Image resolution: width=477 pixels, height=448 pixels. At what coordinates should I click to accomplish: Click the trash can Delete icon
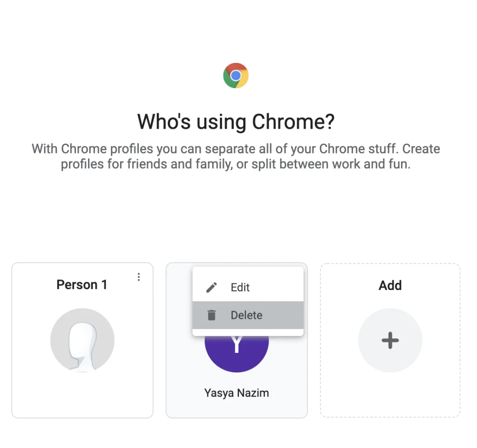(211, 315)
